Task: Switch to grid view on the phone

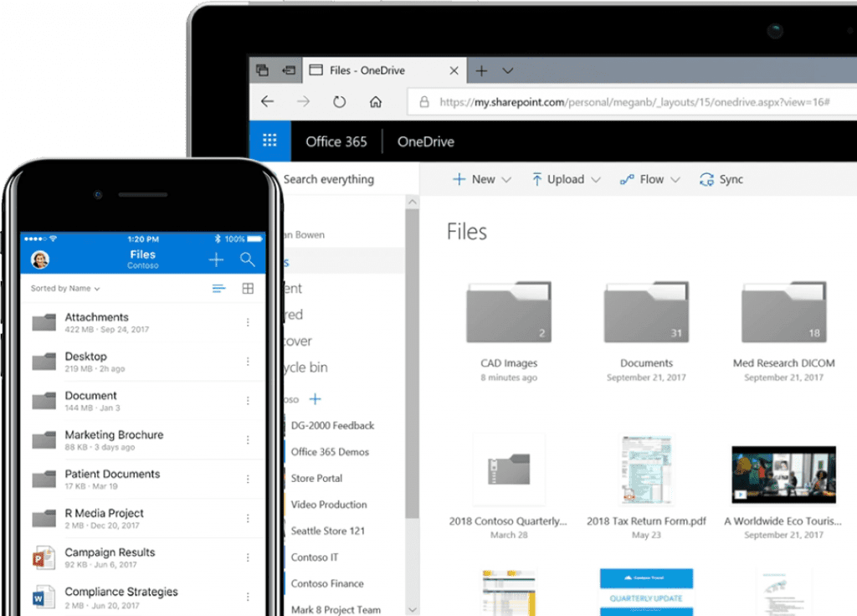Action: (248, 288)
